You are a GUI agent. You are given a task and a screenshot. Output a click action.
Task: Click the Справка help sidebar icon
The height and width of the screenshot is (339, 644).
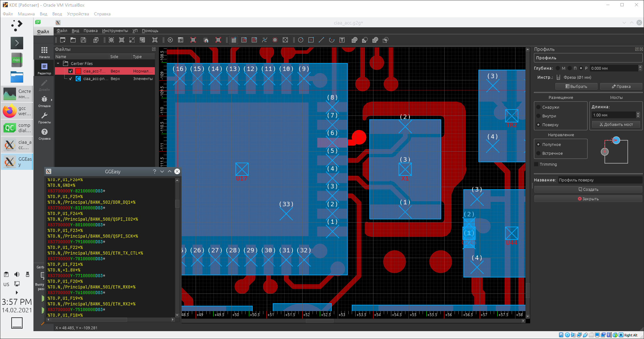click(44, 134)
